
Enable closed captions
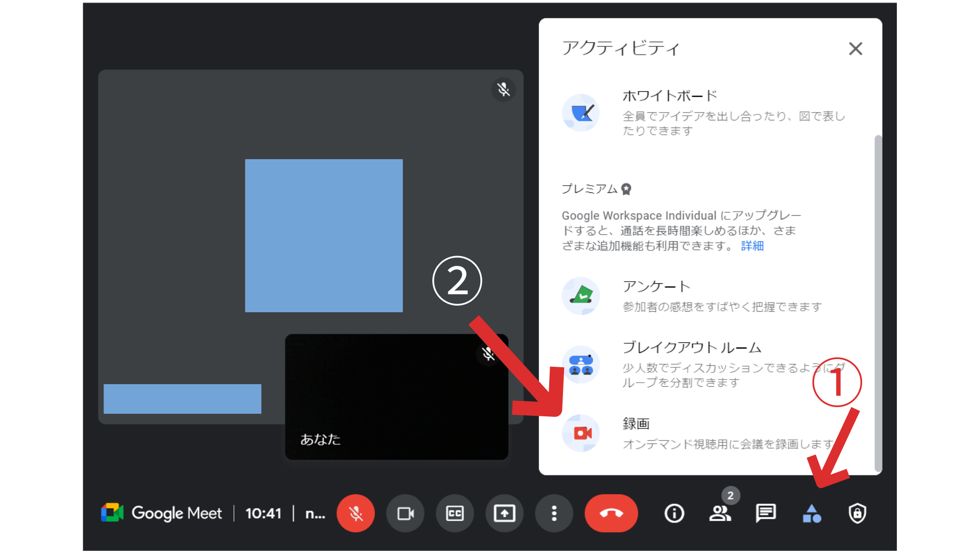(455, 514)
